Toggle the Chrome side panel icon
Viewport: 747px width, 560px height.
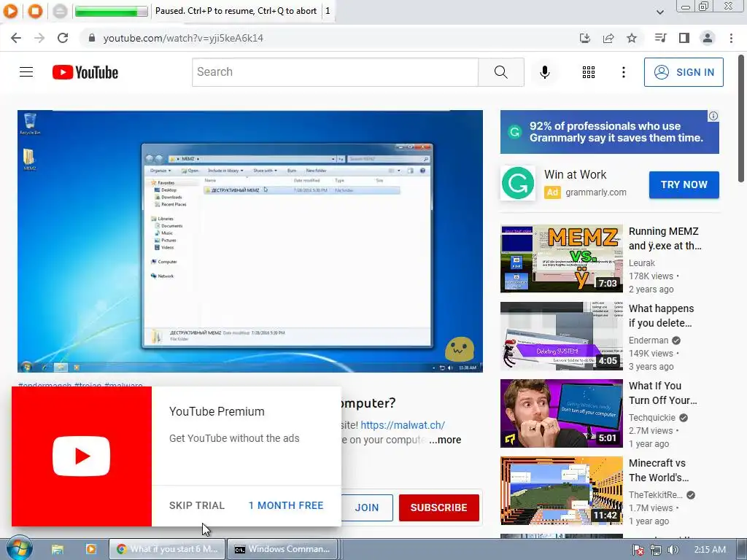coord(684,38)
